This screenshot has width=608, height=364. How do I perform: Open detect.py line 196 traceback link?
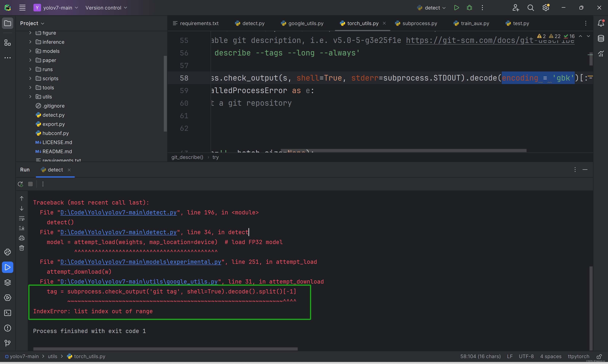click(118, 213)
